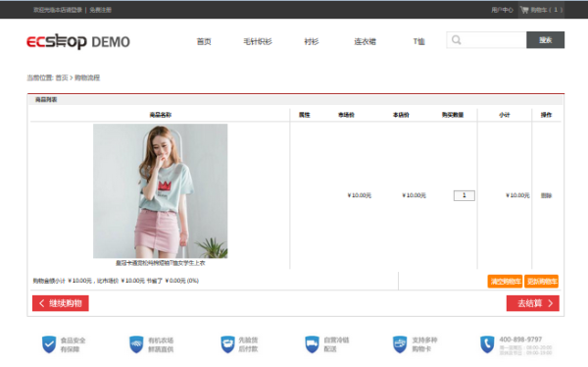This screenshot has width=588, height=367.
Task: Click 首页 in the breadcrumb
Action: pos(62,78)
